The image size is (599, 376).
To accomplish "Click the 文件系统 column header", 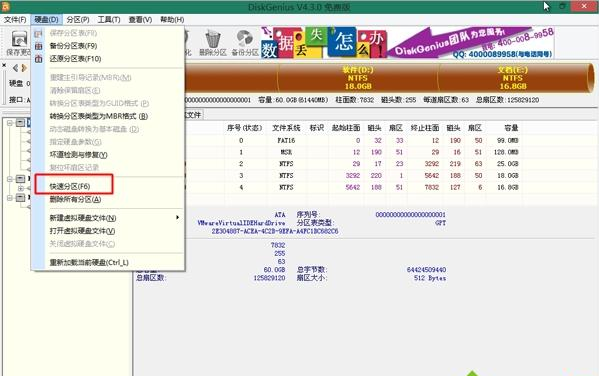I will coord(286,128).
